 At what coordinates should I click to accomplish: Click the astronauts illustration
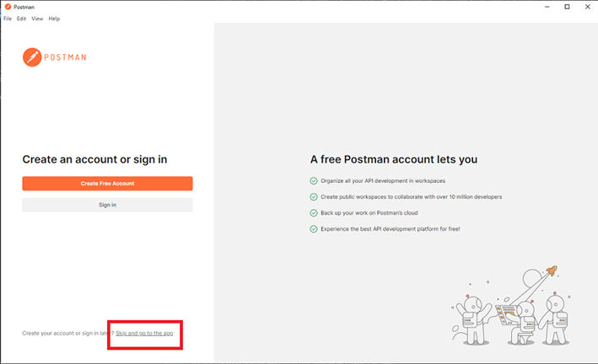[x=511, y=316]
